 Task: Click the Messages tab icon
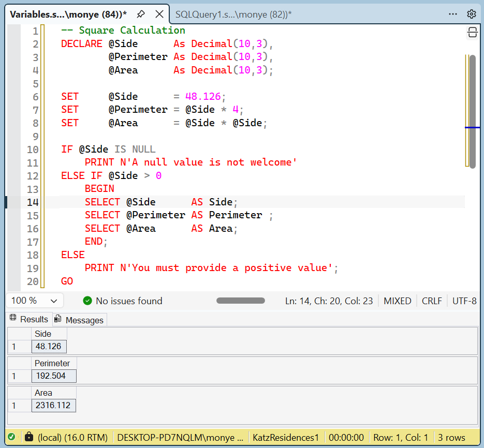pyautogui.click(x=58, y=319)
